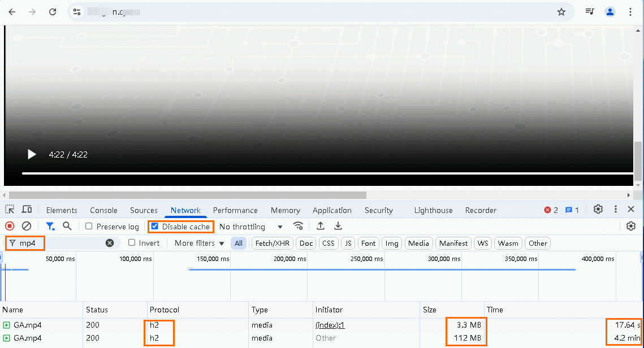Open the Console tab
The image size is (644, 348).
103,210
